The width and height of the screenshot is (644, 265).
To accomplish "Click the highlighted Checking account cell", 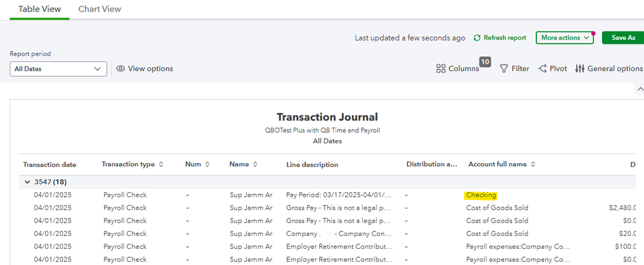I will click(481, 195).
